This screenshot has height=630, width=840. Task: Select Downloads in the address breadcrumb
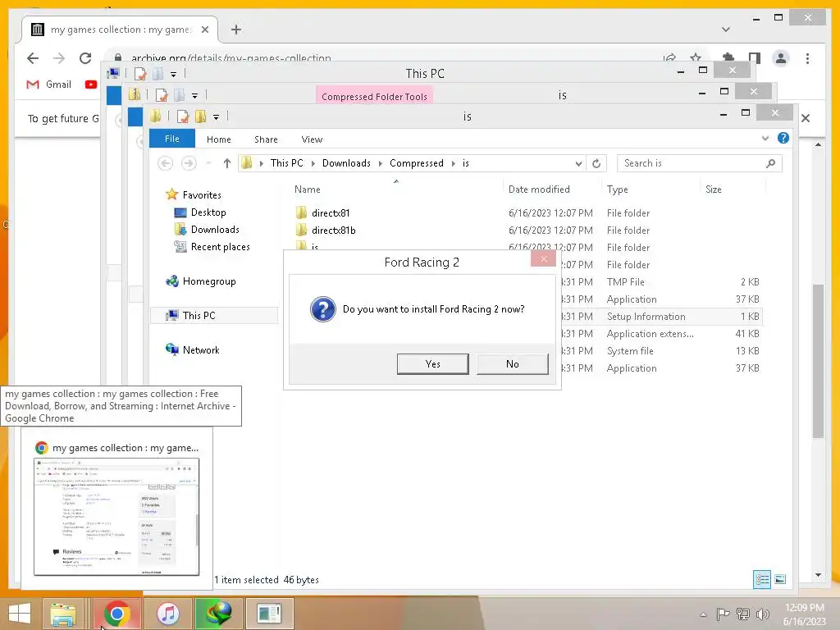click(346, 163)
